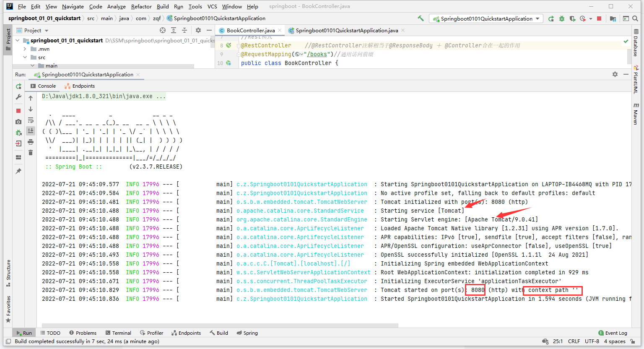Open Project Structure dialog icon
This screenshot has height=349, width=644.
click(613, 18)
